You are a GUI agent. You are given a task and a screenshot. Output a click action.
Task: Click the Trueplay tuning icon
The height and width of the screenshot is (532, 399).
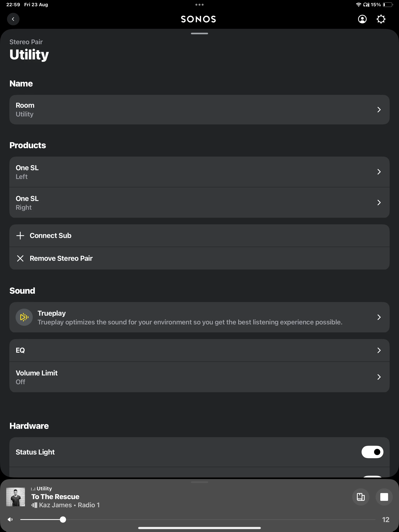[x=24, y=317]
